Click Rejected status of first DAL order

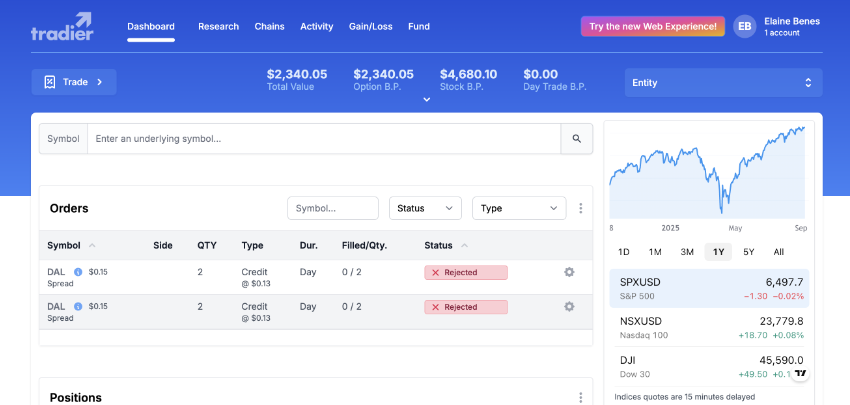tap(466, 272)
